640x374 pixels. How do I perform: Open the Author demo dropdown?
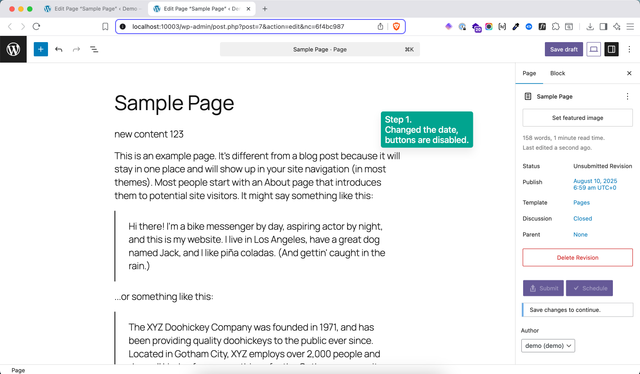548,346
